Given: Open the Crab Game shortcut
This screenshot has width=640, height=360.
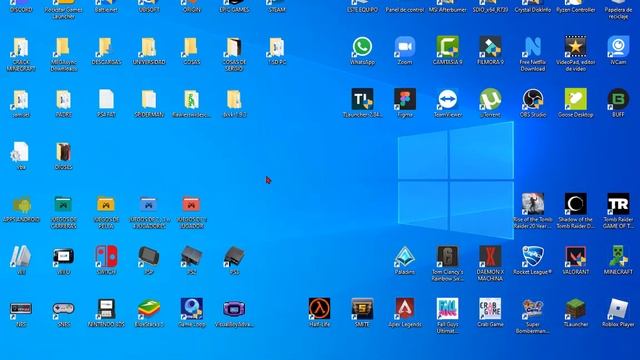Looking at the screenshot, I should point(490,309).
